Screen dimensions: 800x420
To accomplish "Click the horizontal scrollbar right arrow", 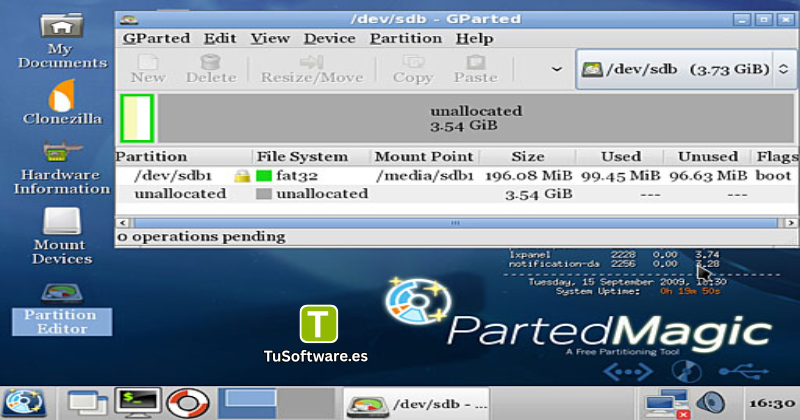I will 790,223.
